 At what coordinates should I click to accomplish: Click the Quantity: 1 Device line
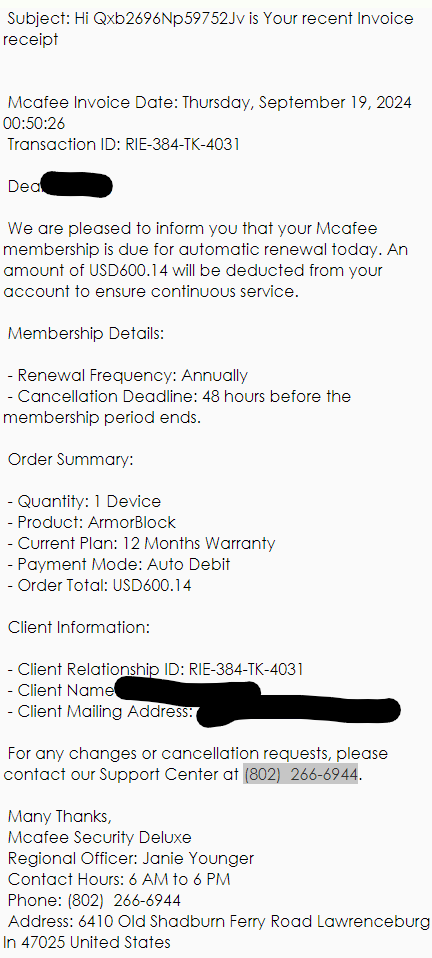[x=84, y=502]
